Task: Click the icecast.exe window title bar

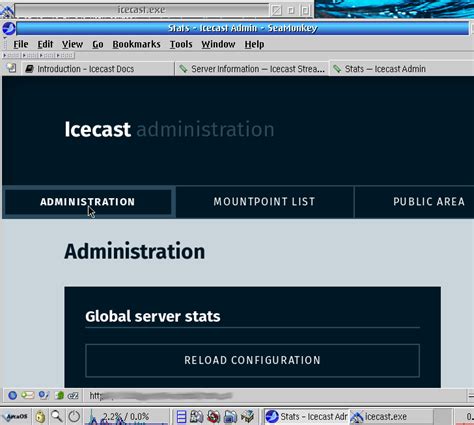Action: coord(141,10)
